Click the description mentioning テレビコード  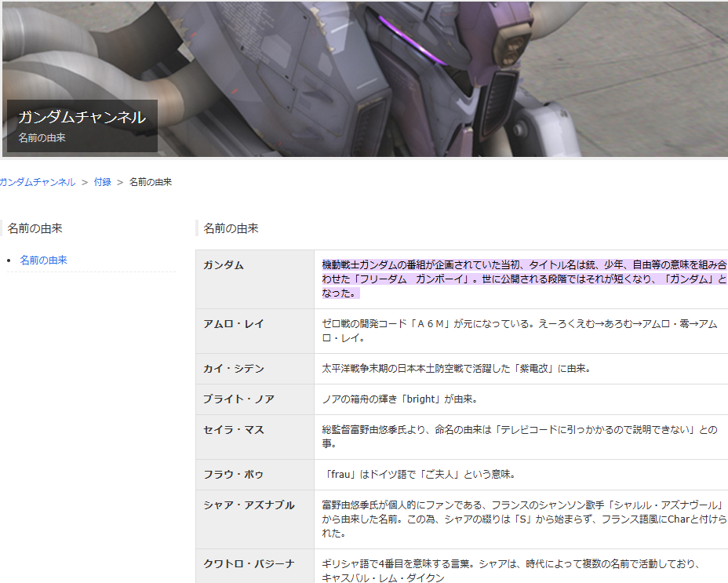click(519, 437)
